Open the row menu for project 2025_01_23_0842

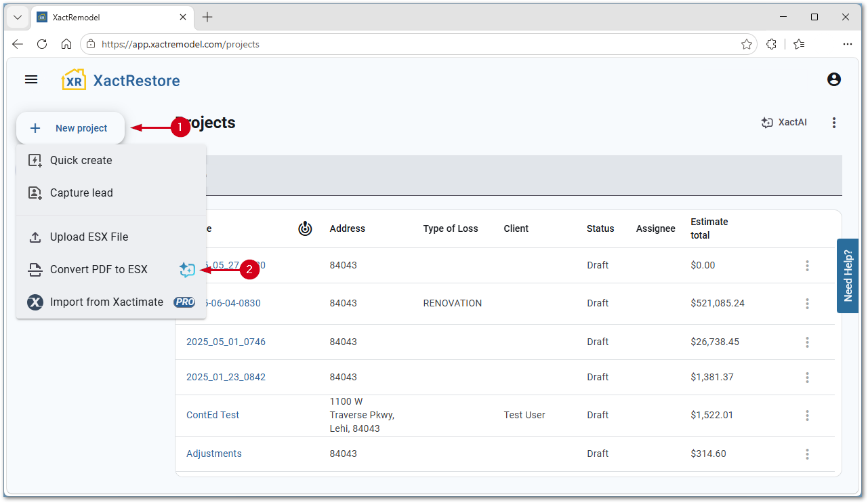coord(807,378)
